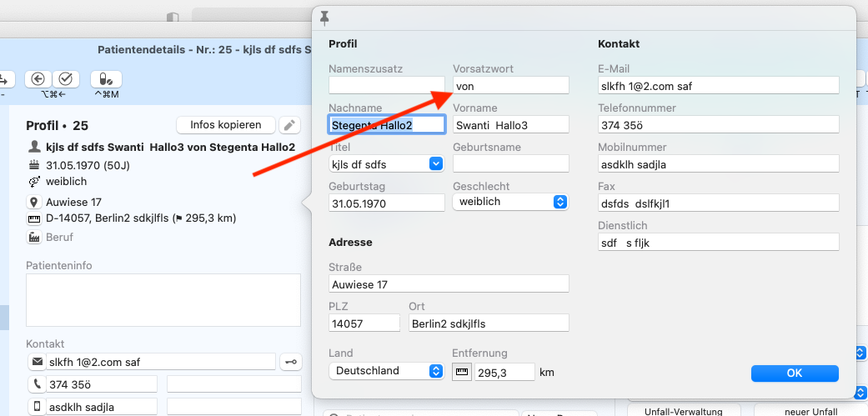
Task: Click the checkmark circle toolbar icon
Action: [x=65, y=79]
